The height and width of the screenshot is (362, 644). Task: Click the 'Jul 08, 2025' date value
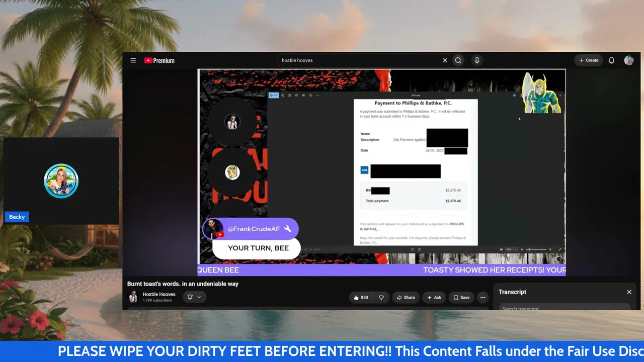tap(434, 150)
